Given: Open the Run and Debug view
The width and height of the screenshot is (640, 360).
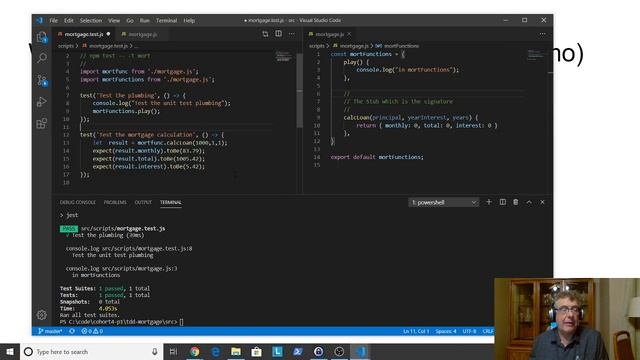Looking at the screenshot, I should point(42,102).
